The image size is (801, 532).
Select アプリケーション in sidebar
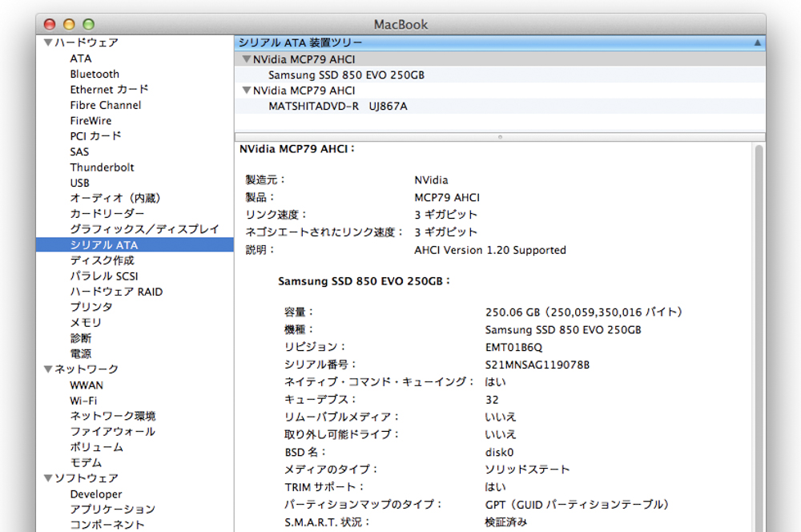point(112,510)
